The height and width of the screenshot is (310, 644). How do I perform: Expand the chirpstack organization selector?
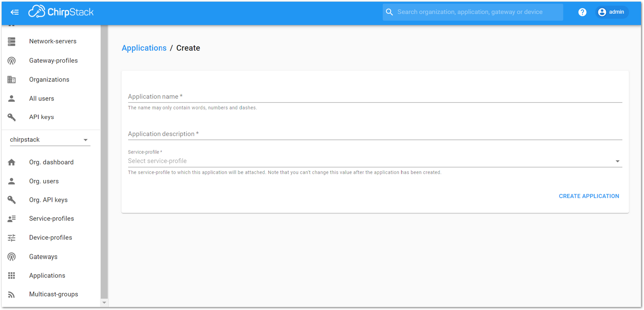(x=50, y=140)
